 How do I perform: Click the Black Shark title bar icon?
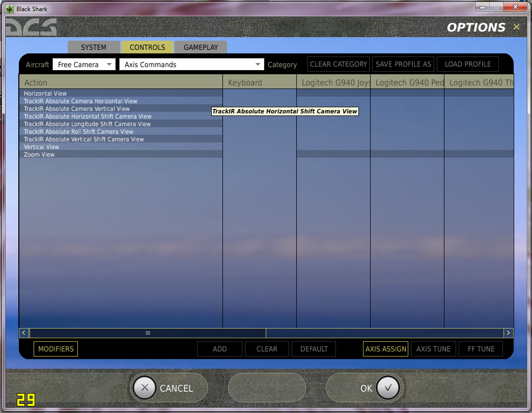[10, 9]
